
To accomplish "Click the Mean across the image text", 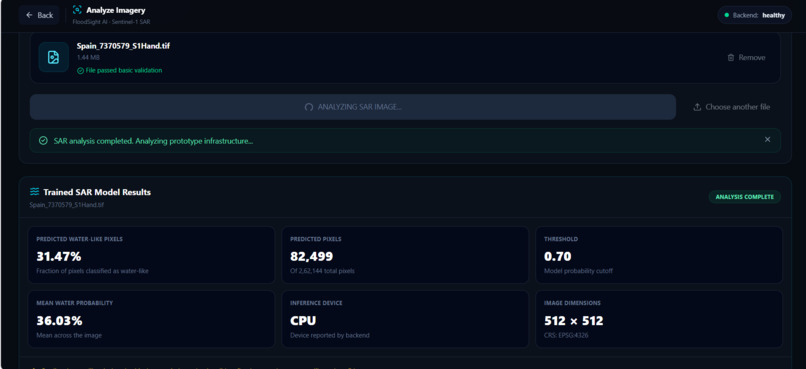I will click(69, 336).
